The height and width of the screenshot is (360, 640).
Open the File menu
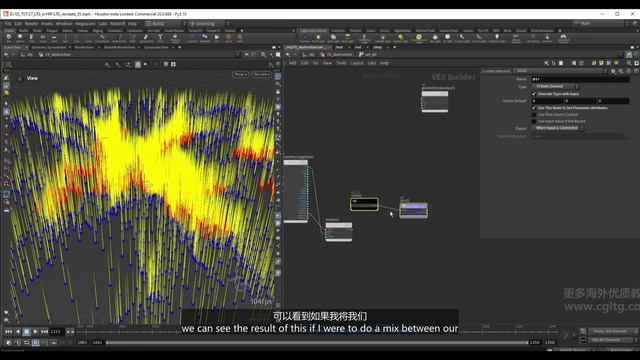point(8,24)
